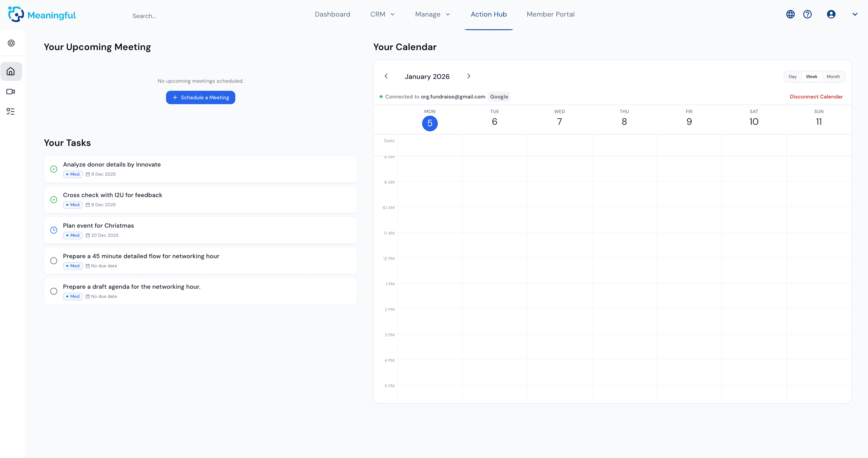
Task: Advance calendar to next month
Action: pos(469,76)
